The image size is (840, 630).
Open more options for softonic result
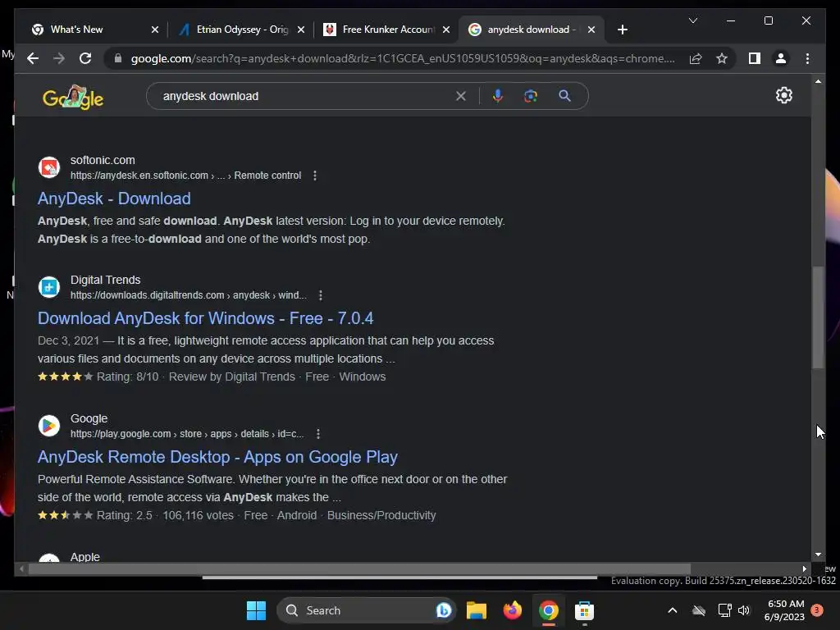tap(315, 176)
